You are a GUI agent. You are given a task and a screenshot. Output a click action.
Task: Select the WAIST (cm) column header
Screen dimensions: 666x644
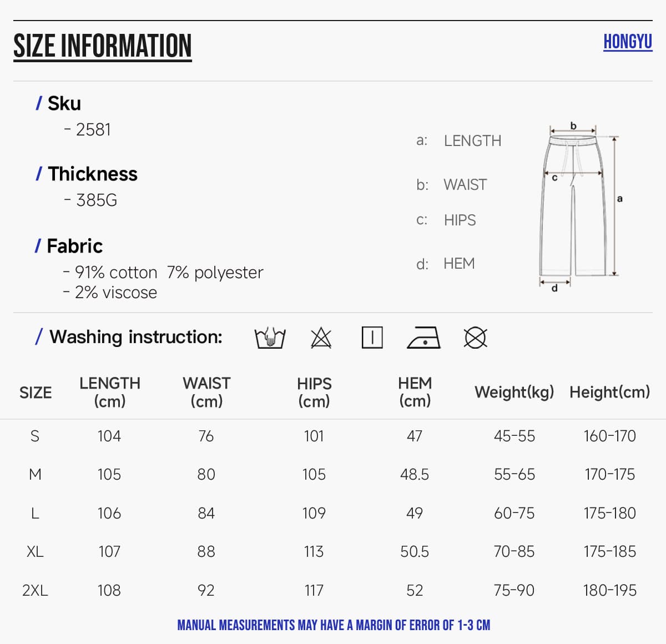206,392
